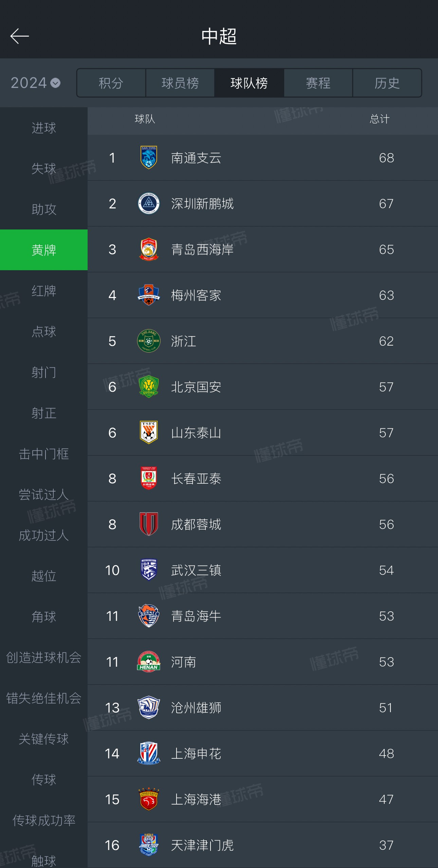The height and width of the screenshot is (868, 438).
Task: Tap the 北京国安 Guoan badge
Action: [148, 387]
